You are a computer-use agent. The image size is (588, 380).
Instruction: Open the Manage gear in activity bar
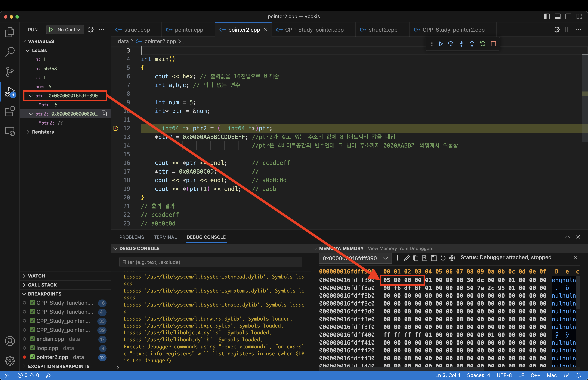[x=10, y=361]
